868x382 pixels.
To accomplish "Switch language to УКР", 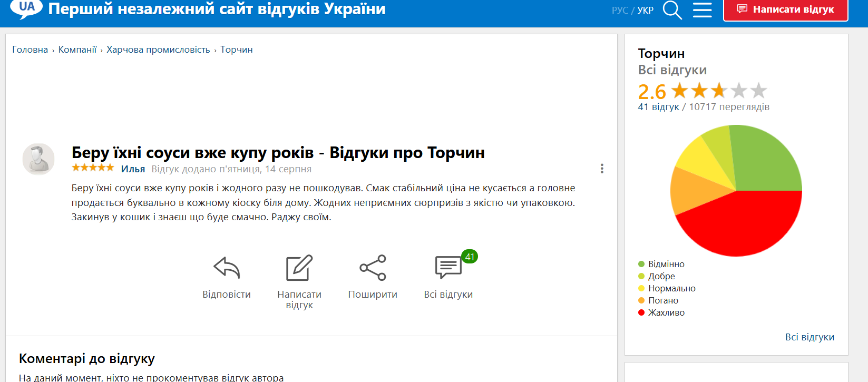I will click(646, 10).
